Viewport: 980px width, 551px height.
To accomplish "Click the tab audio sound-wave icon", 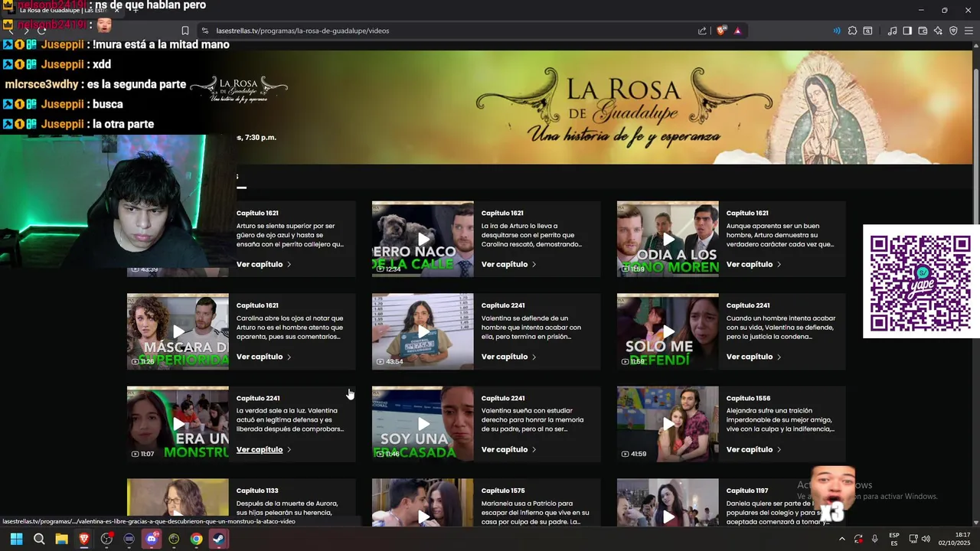I will click(x=836, y=31).
